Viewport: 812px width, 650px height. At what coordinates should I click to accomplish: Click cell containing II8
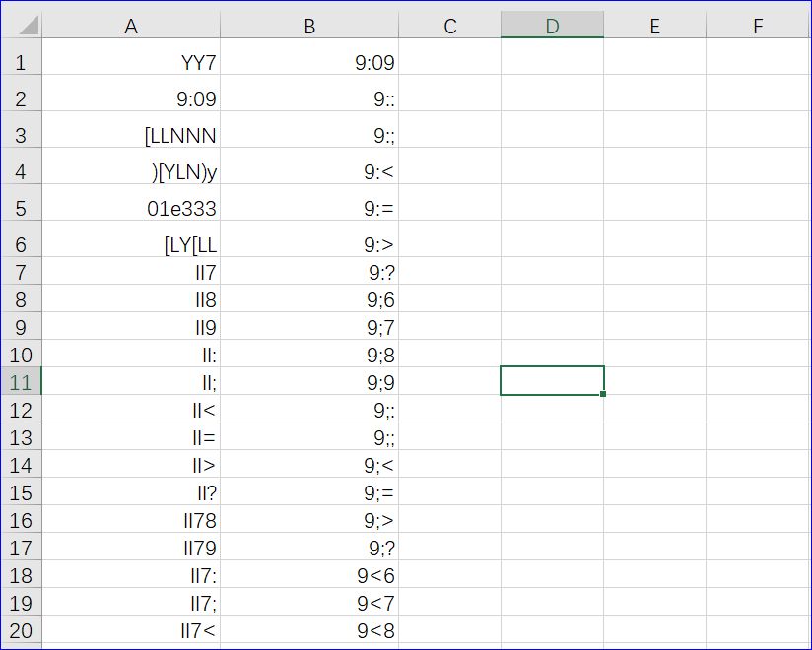coord(131,299)
